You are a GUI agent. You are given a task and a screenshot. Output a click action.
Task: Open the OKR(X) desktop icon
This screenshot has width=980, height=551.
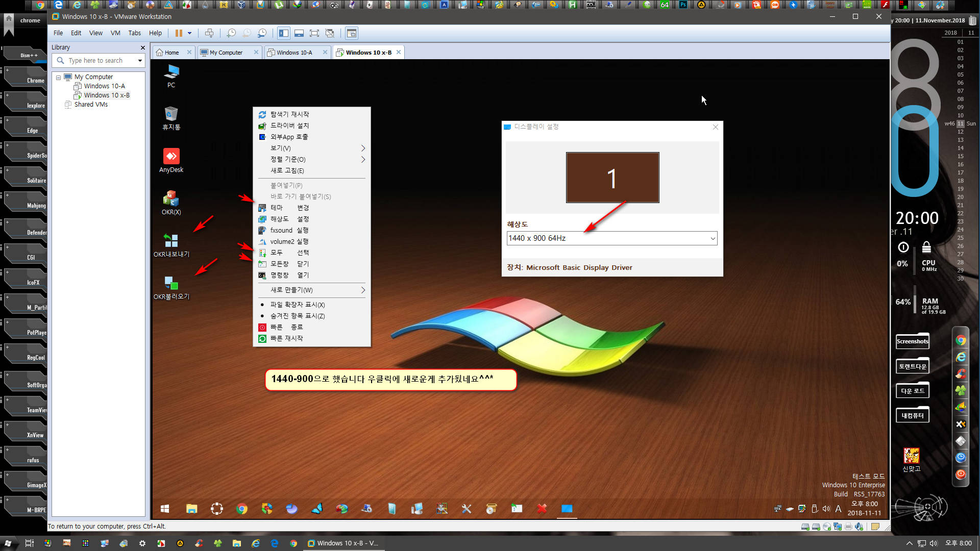[171, 203]
